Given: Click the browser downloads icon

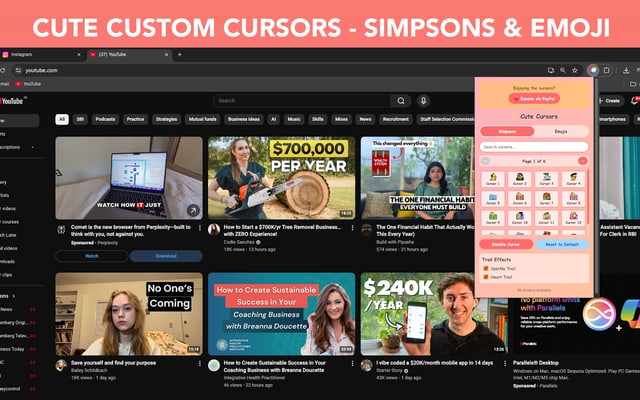Looking at the screenshot, I should point(626,70).
